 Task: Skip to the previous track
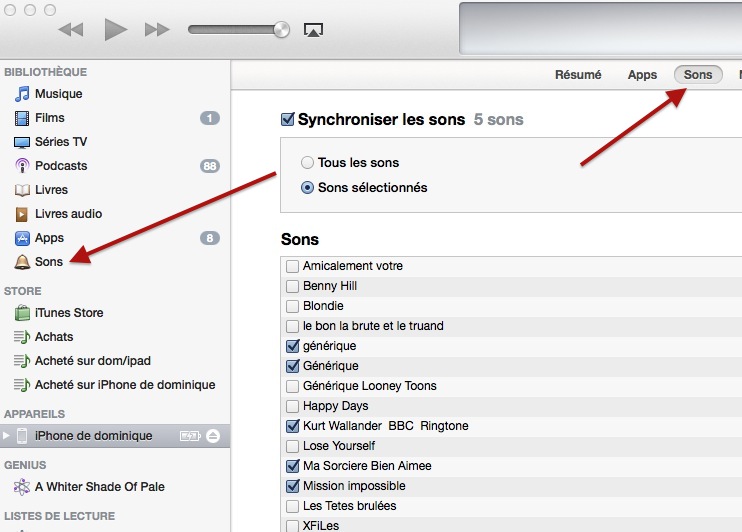[71, 29]
